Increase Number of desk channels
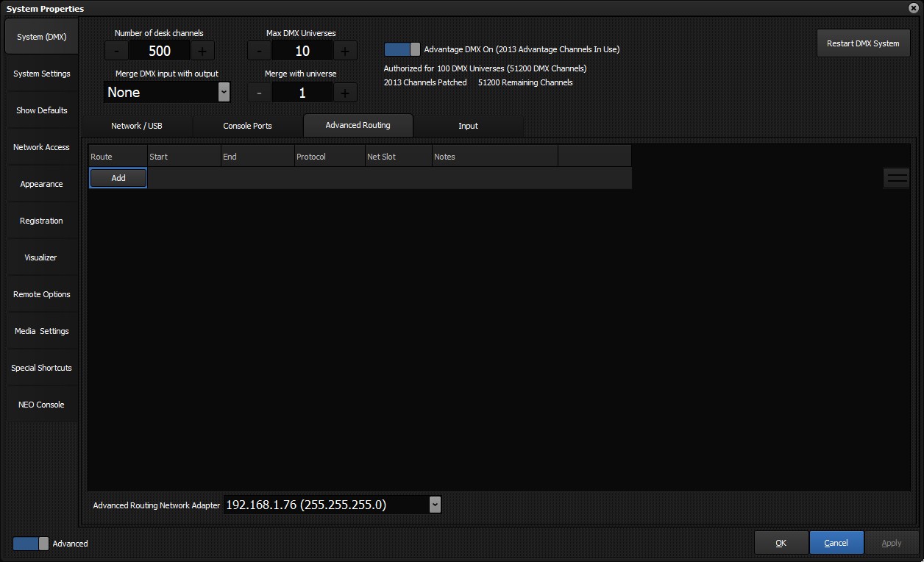Screen dimensions: 924x562 (202, 50)
